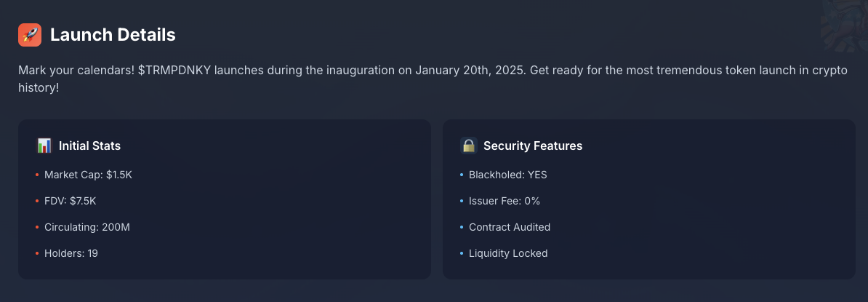Image resolution: width=868 pixels, height=302 pixels.
Task: Select the Circulating: 200M list item
Action: tap(87, 227)
